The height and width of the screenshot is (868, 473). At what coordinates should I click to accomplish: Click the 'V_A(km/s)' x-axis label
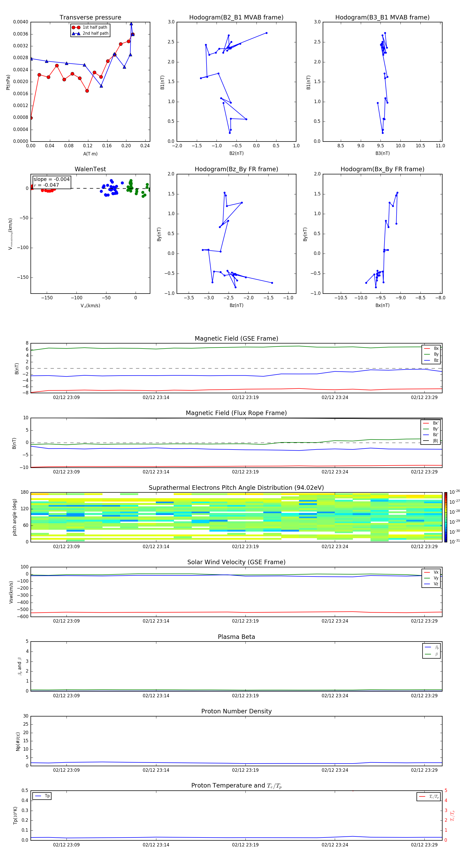(x=90, y=306)
